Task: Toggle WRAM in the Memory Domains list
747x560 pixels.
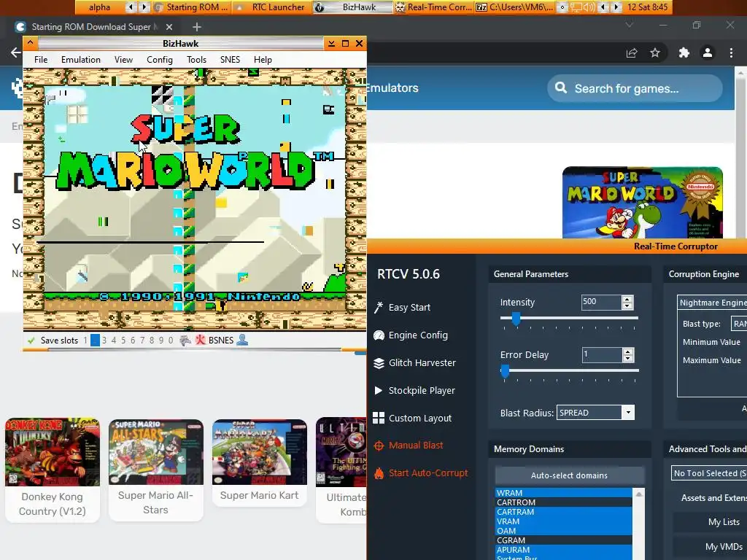Action: point(564,493)
